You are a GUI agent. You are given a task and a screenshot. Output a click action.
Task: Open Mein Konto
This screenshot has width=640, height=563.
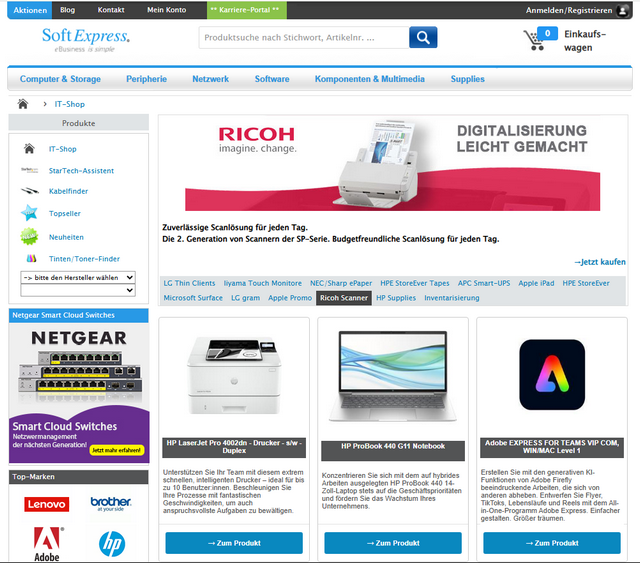pyautogui.click(x=167, y=10)
